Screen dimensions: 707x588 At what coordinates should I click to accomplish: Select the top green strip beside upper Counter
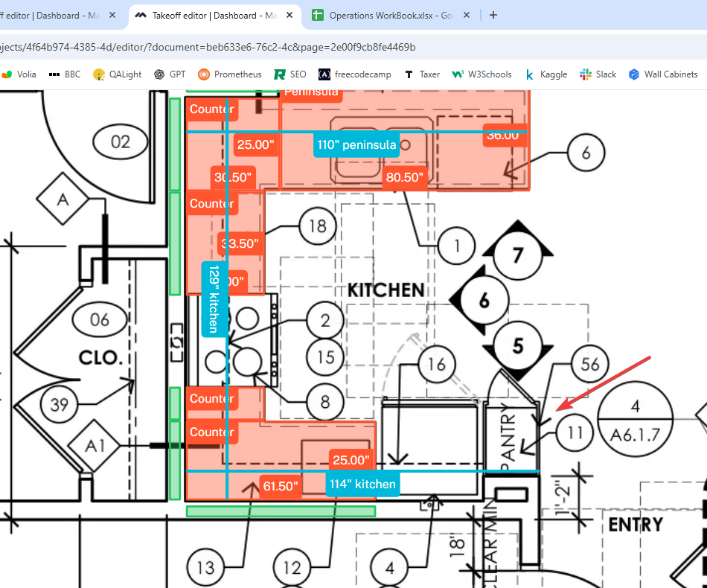pyautogui.click(x=175, y=144)
